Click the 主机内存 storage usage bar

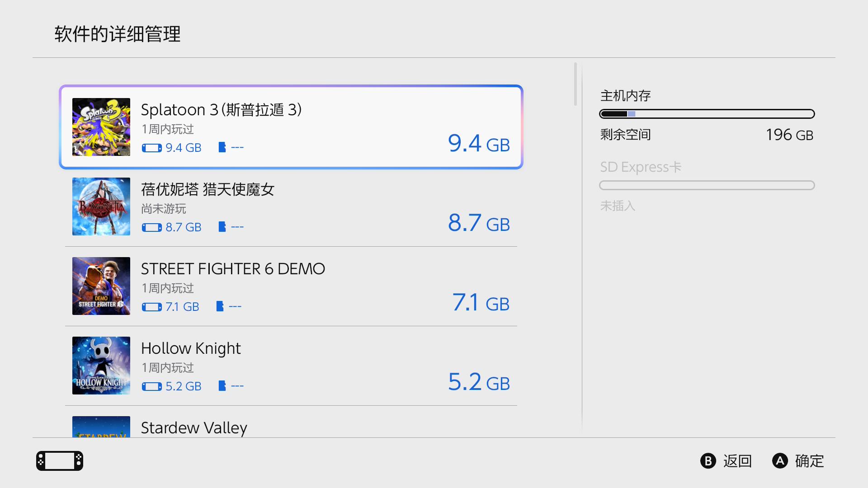[707, 114]
